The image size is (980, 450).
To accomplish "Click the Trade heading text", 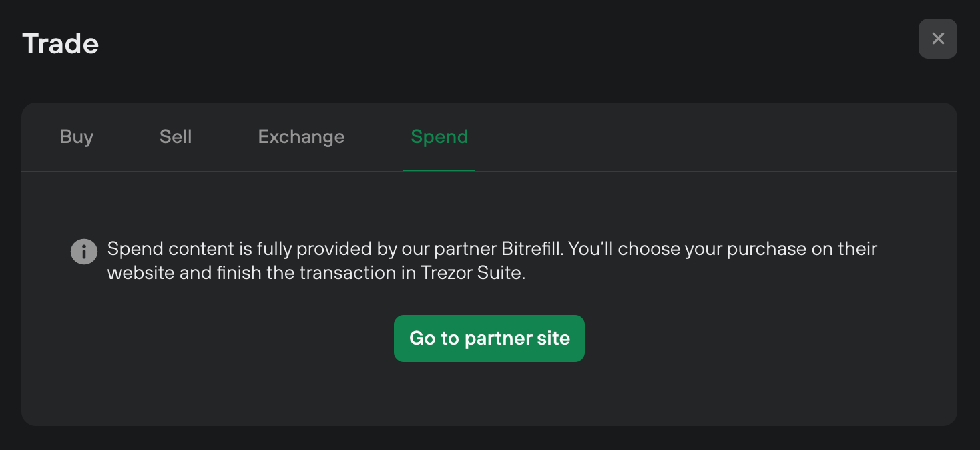I will [x=61, y=44].
